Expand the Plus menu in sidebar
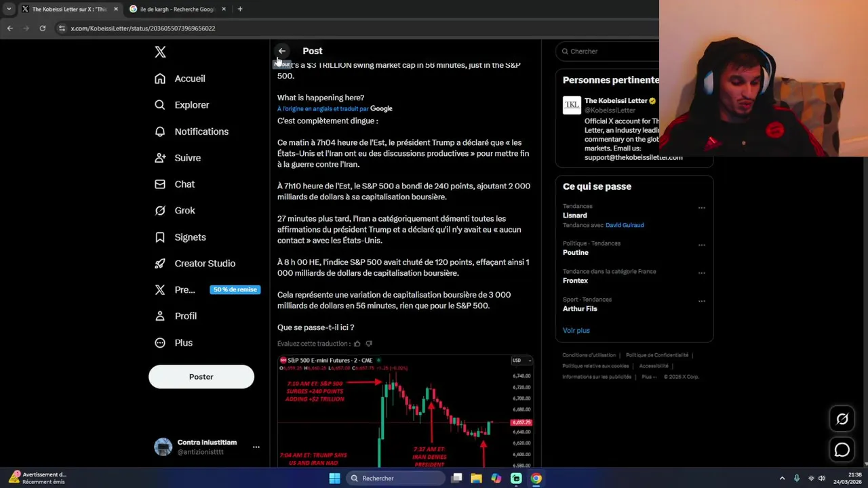Viewport: 868px width, 488px height. [x=174, y=343]
